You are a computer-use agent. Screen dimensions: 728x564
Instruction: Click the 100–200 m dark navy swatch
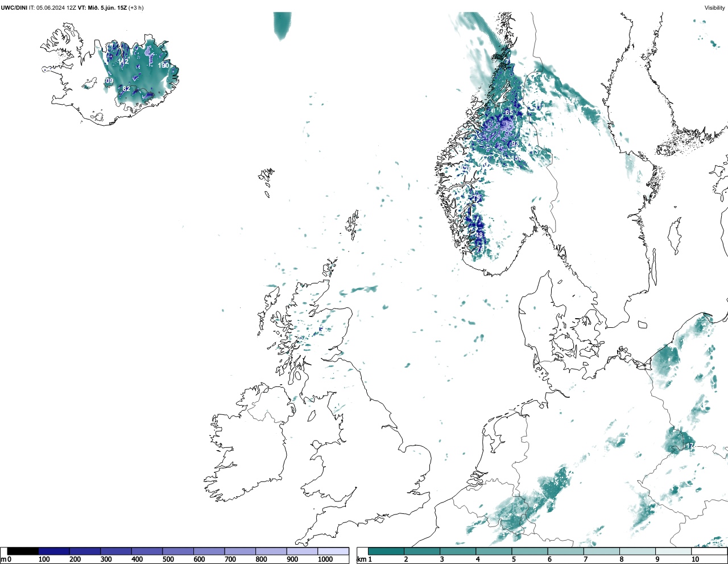54,551
